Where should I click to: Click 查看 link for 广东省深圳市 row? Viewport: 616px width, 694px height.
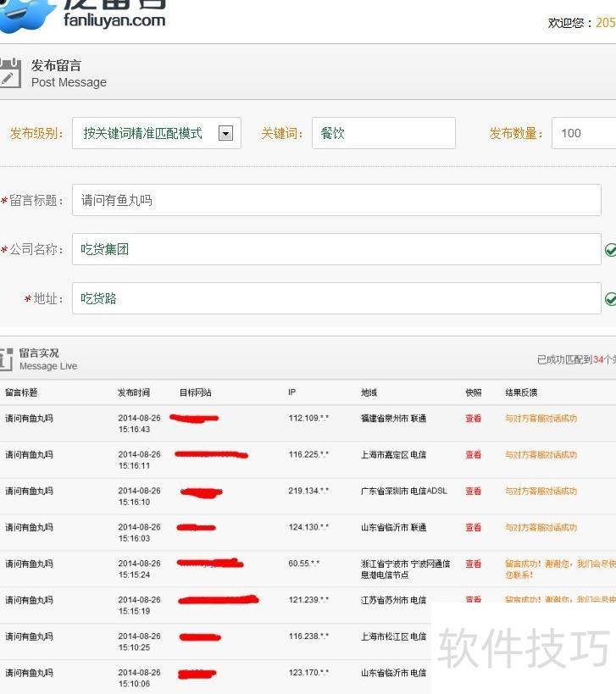[x=473, y=491]
